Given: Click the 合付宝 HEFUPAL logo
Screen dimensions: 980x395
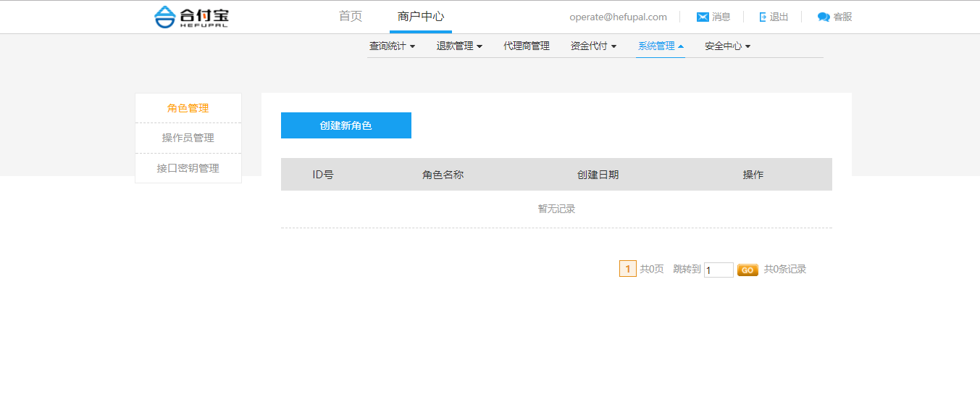Looking at the screenshot, I should tap(191, 17).
